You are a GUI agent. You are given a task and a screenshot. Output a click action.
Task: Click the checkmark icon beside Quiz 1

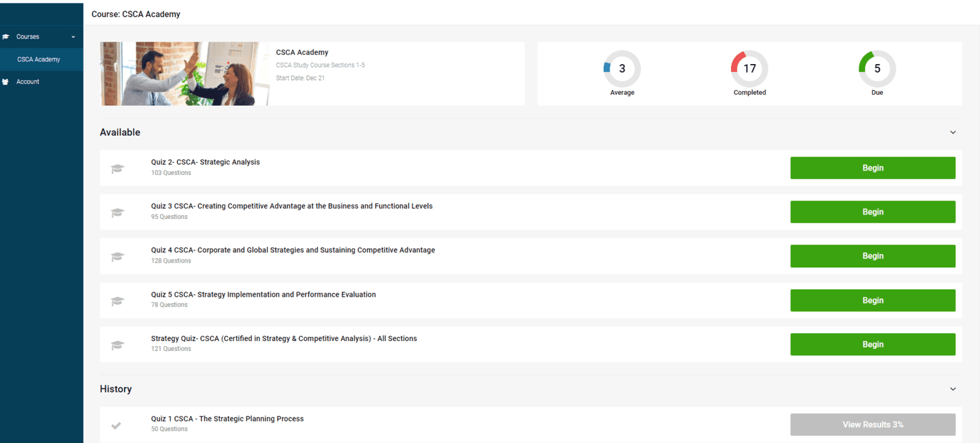click(116, 425)
